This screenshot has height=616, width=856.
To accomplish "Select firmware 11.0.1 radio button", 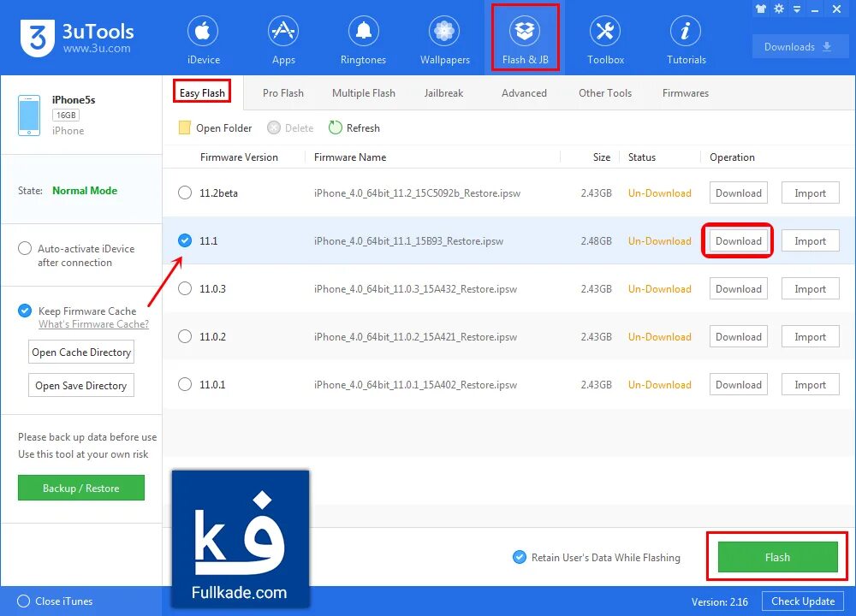I will tap(185, 385).
